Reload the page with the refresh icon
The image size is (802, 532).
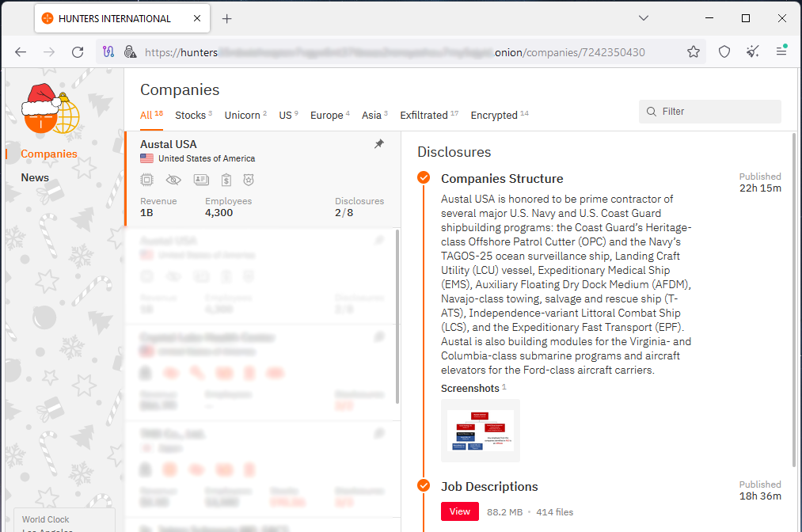pyautogui.click(x=78, y=52)
